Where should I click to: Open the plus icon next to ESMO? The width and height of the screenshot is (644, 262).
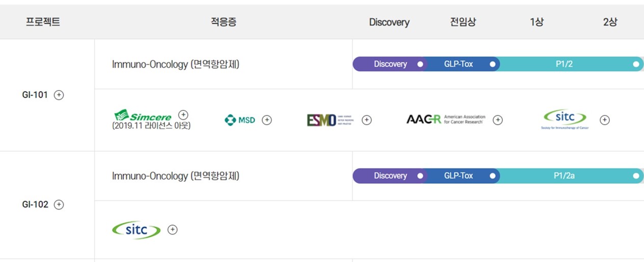point(366,120)
